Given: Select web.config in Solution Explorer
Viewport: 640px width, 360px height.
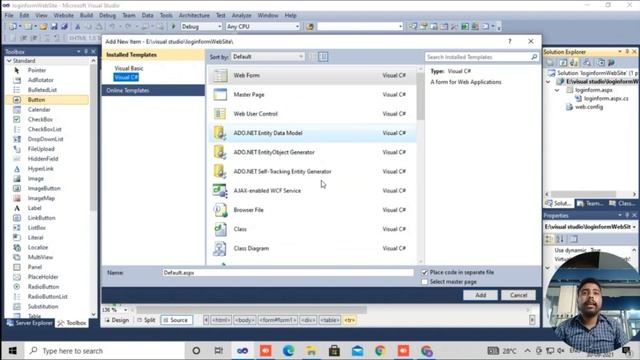Looking at the screenshot, I should tap(589, 107).
